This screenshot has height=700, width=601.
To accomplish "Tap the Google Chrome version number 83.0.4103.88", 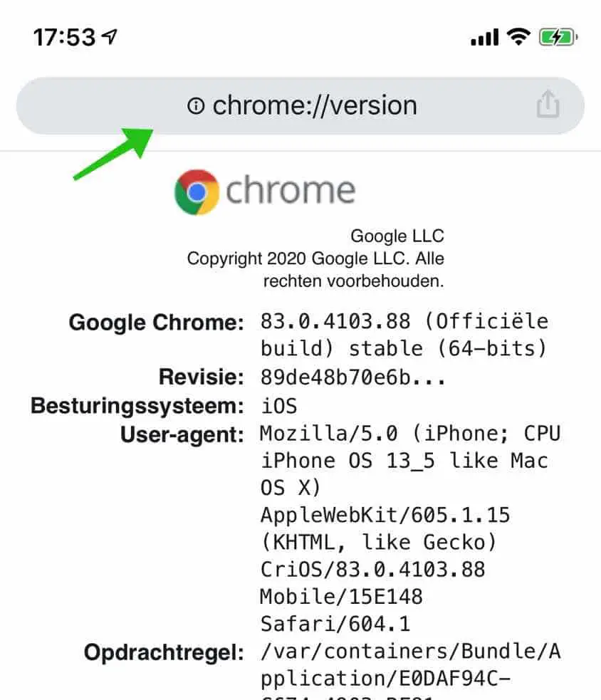I will pyautogui.click(x=333, y=322).
